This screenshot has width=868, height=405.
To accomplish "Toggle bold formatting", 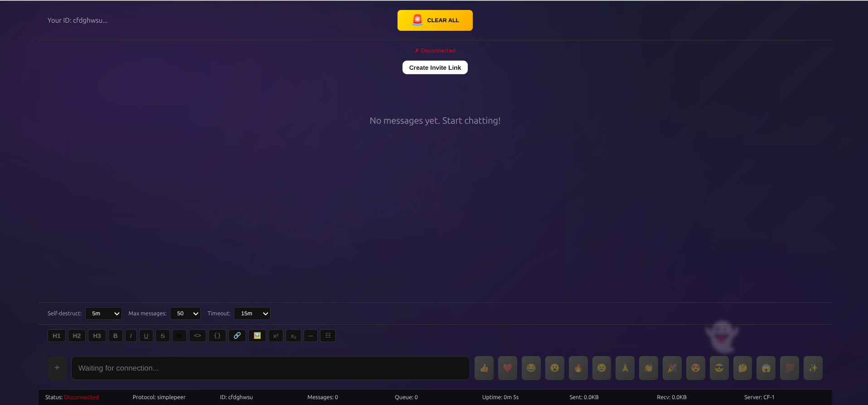I will [x=116, y=336].
